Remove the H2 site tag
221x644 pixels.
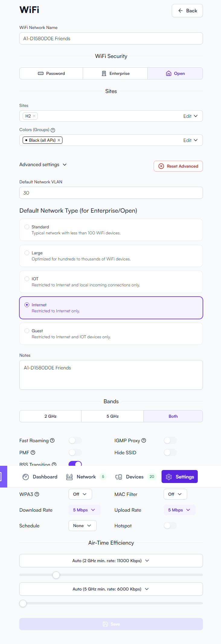(x=34, y=116)
